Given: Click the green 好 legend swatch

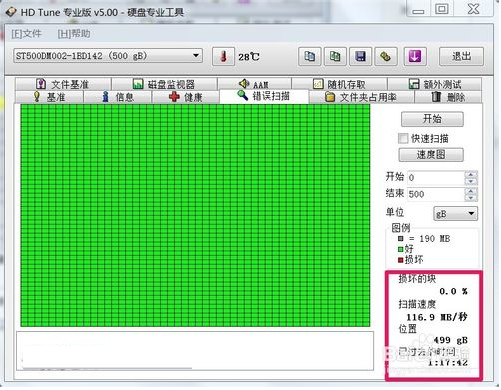Looking at the screenshot, I should click(x=401, y=249).
